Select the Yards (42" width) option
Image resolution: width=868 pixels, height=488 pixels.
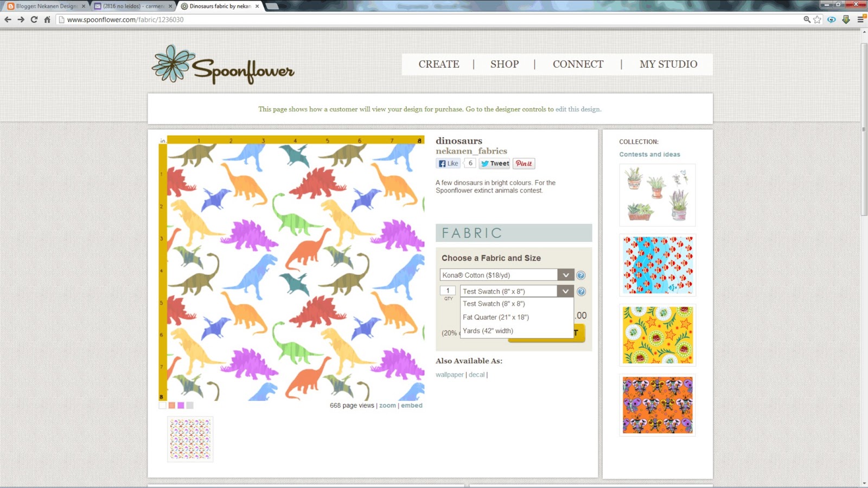click(x=487, y=331)
